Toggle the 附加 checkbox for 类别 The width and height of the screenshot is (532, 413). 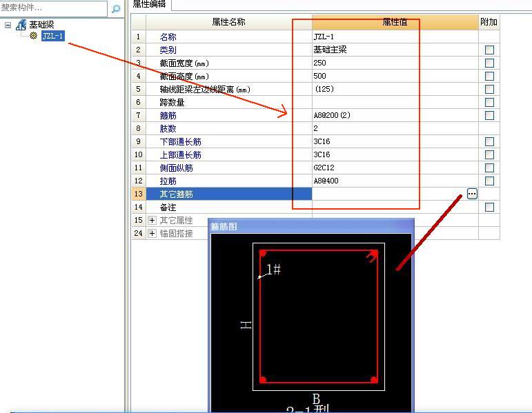click(489, 50)
